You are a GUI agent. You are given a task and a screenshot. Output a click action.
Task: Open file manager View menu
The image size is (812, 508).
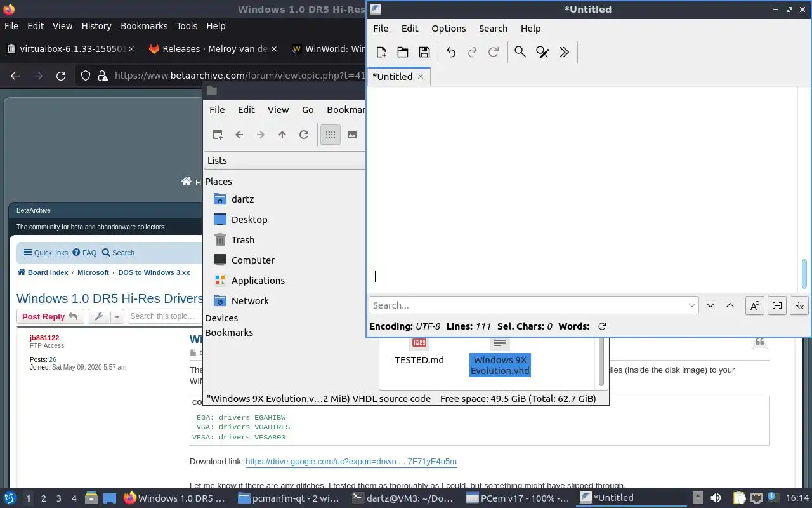(x=278, y=110)
